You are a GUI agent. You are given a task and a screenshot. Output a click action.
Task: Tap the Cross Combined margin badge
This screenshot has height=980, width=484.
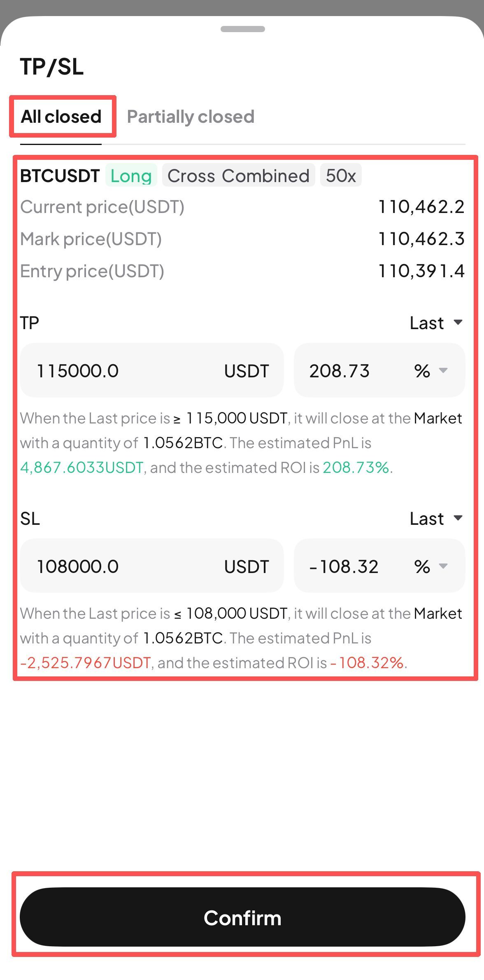coord(238,175)
